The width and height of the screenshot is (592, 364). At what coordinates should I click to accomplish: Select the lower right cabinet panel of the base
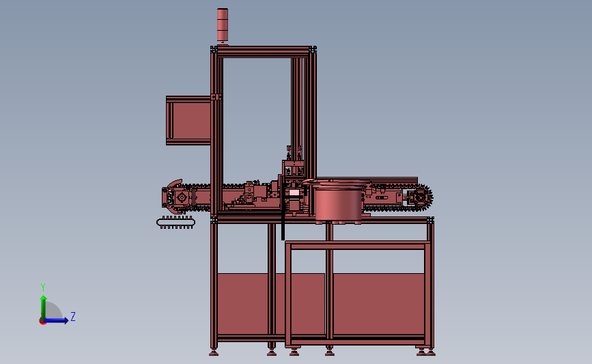[x=379, y=304]
